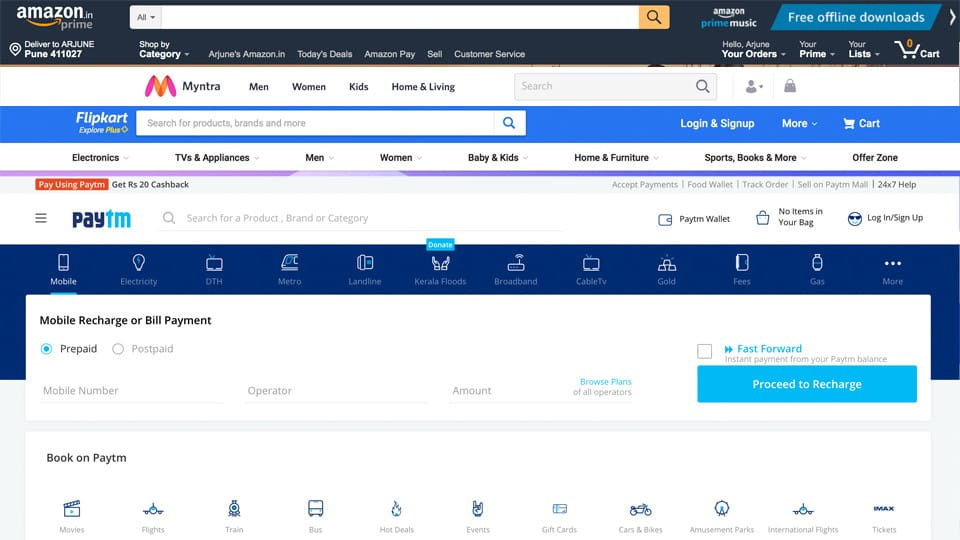Open the Myntra profile icon
Image resolution: width=960 pixels, height=540 pixels.
[x=754, y=87]
